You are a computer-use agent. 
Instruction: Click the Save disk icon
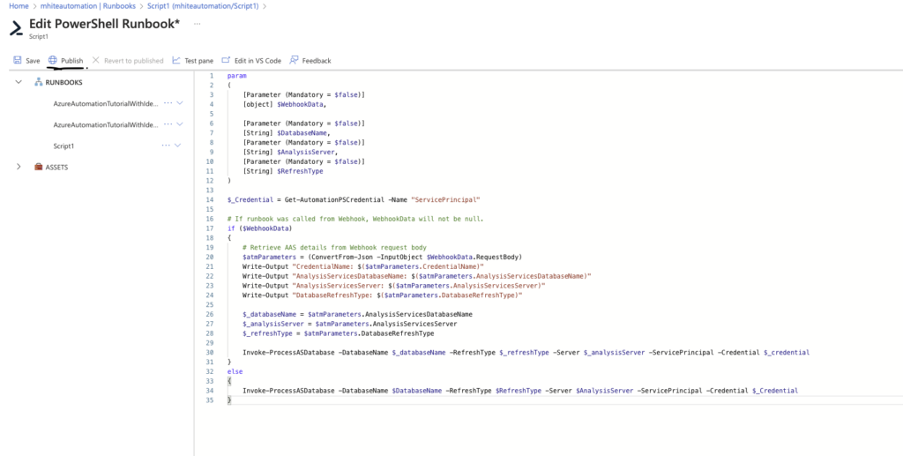pyautogui.click(x=18, y=60)
